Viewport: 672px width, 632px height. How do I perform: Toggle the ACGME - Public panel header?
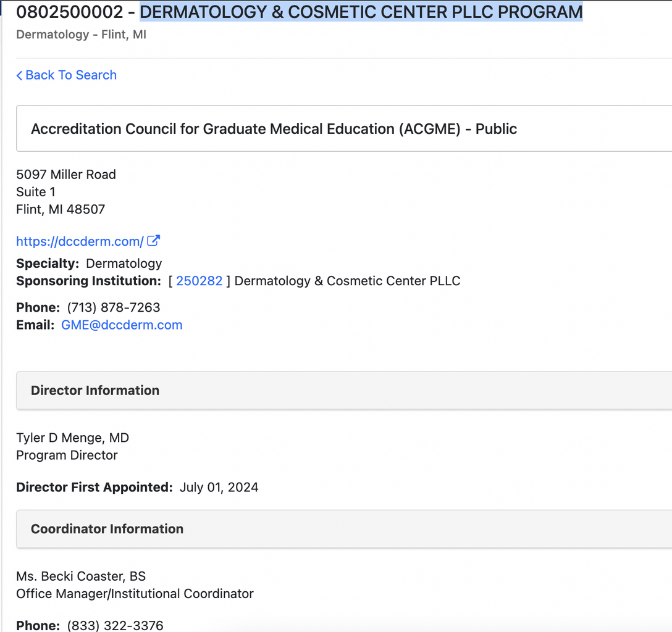click(x=274, y=129)
